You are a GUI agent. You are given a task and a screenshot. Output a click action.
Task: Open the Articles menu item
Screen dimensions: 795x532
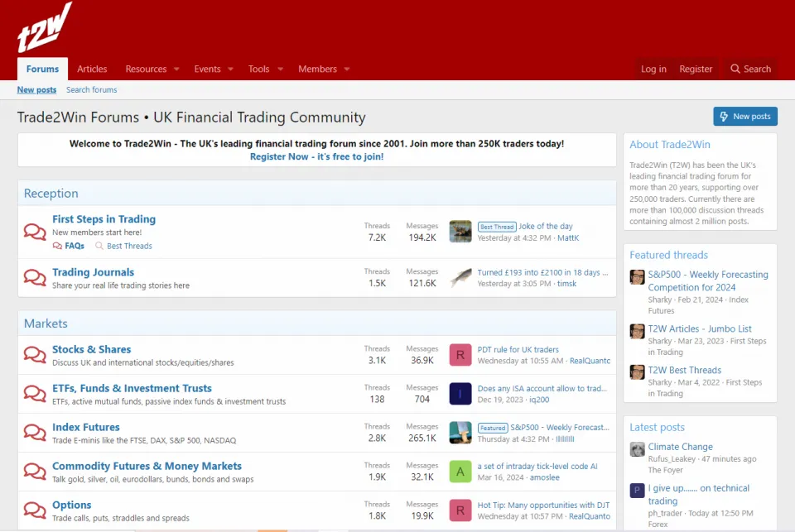click(92, 69)
